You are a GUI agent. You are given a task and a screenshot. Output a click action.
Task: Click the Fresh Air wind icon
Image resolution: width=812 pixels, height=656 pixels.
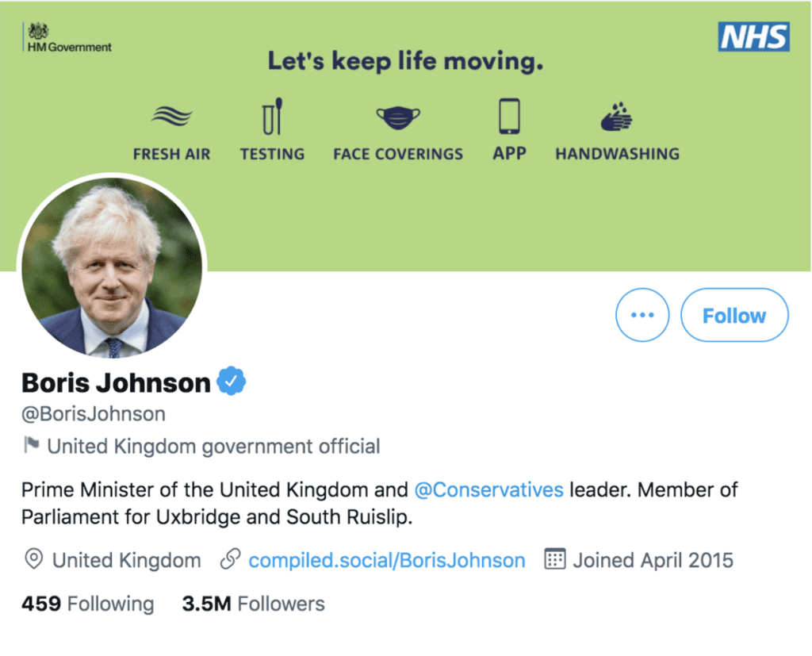171,117
